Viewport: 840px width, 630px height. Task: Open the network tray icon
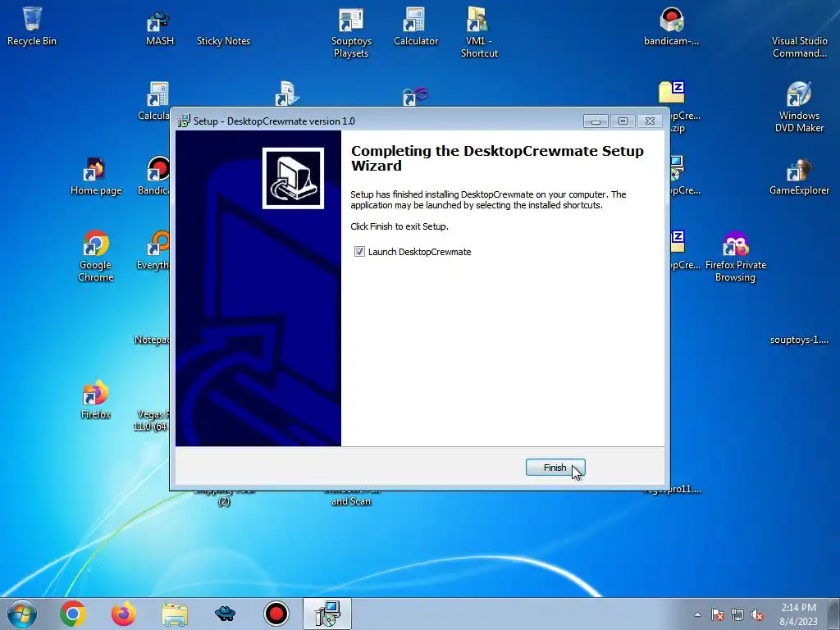[737, 614]
